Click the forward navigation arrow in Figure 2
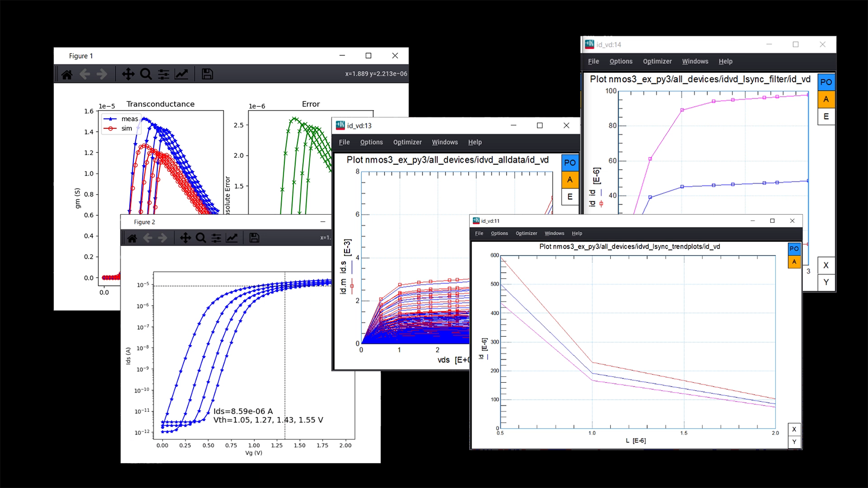This screenshot has width=868, height=488. (162, 237)
